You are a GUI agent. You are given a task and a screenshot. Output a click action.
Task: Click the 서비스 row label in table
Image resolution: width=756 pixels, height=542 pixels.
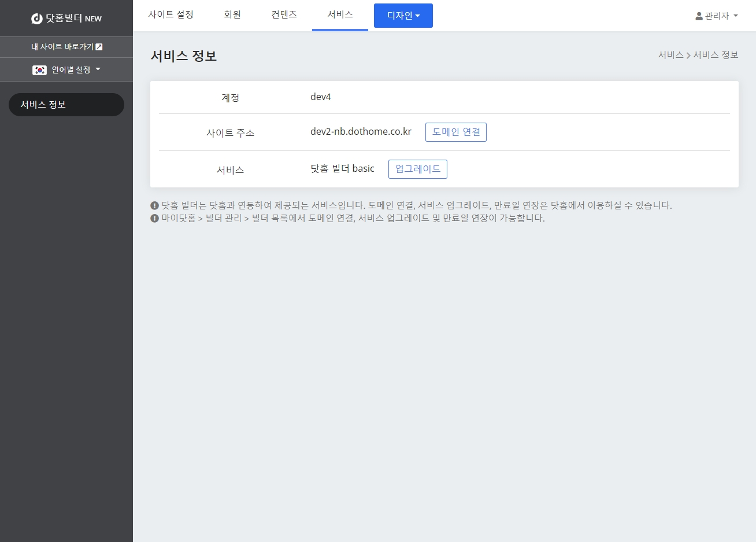pyautogui.click(x=230, y=170)
